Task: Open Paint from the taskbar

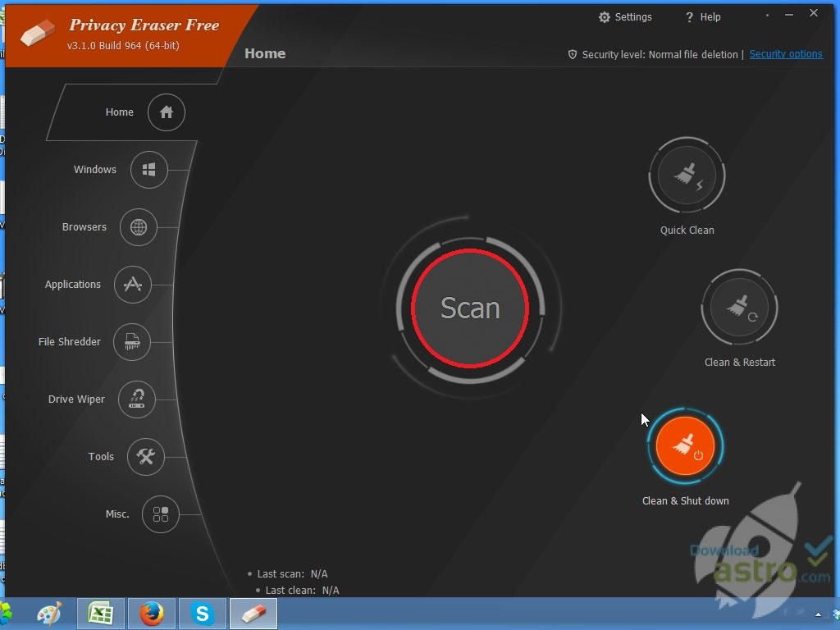Action: [49, 614]
